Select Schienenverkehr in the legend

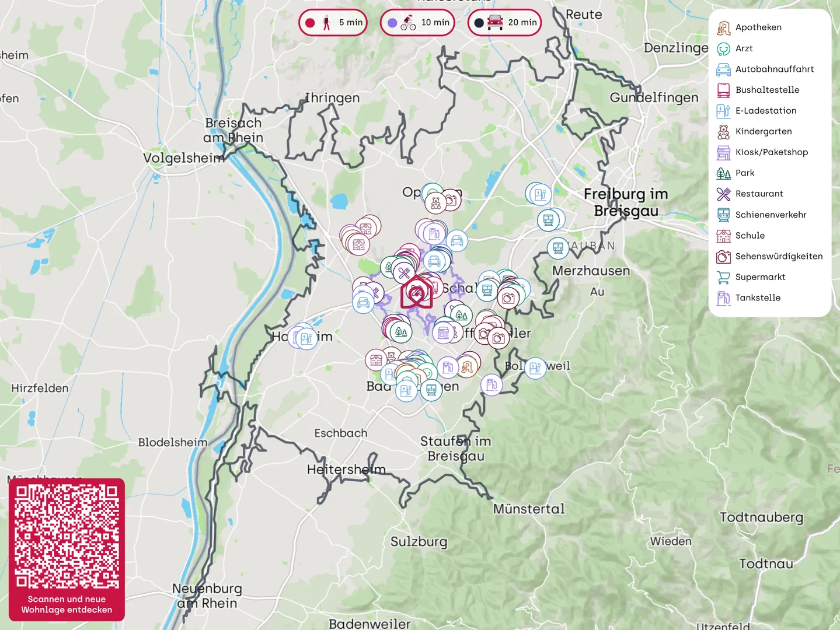[x=771, y=215]
